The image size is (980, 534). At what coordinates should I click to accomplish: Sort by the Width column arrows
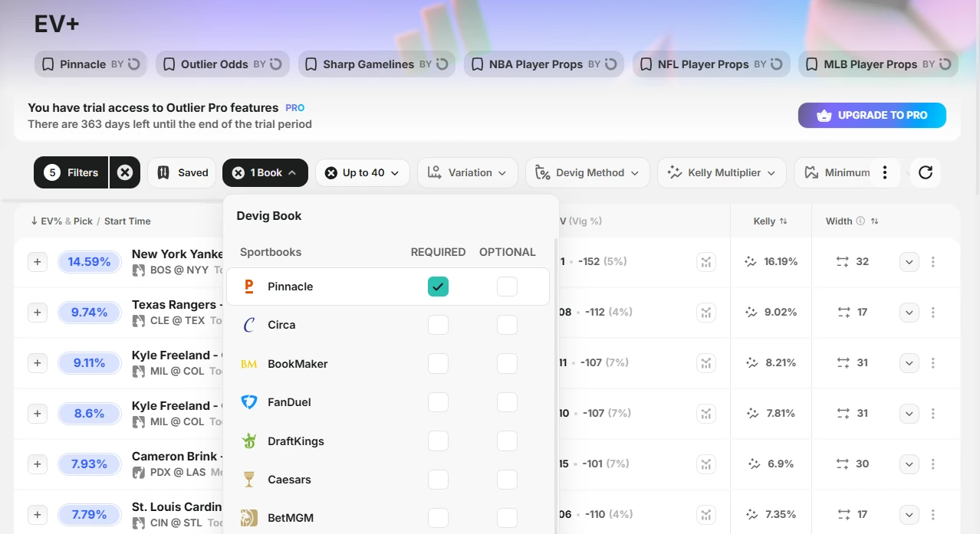tap(874, 221)
